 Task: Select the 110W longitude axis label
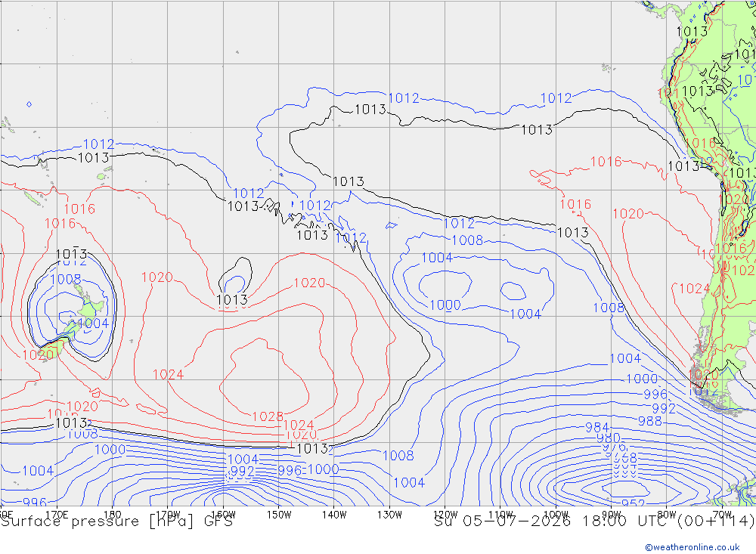point(500,515)
